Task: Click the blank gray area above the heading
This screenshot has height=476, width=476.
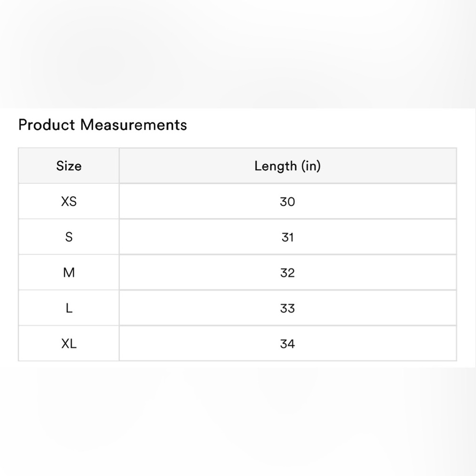Action: pyautogui.click(x=238, y=52)
